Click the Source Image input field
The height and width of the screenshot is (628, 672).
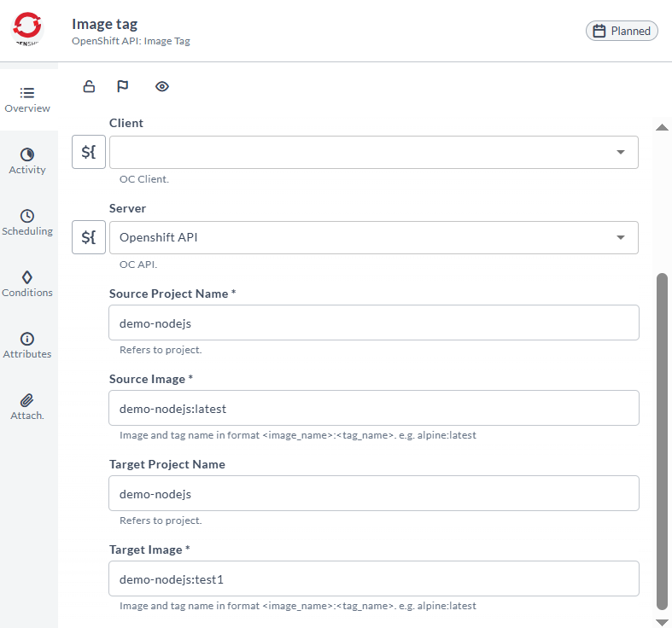374,408
